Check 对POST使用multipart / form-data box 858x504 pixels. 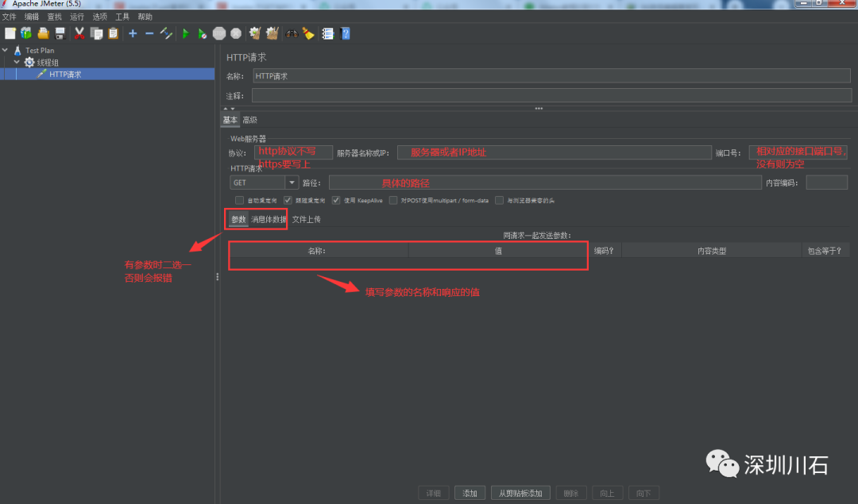[x=393, y=201]
